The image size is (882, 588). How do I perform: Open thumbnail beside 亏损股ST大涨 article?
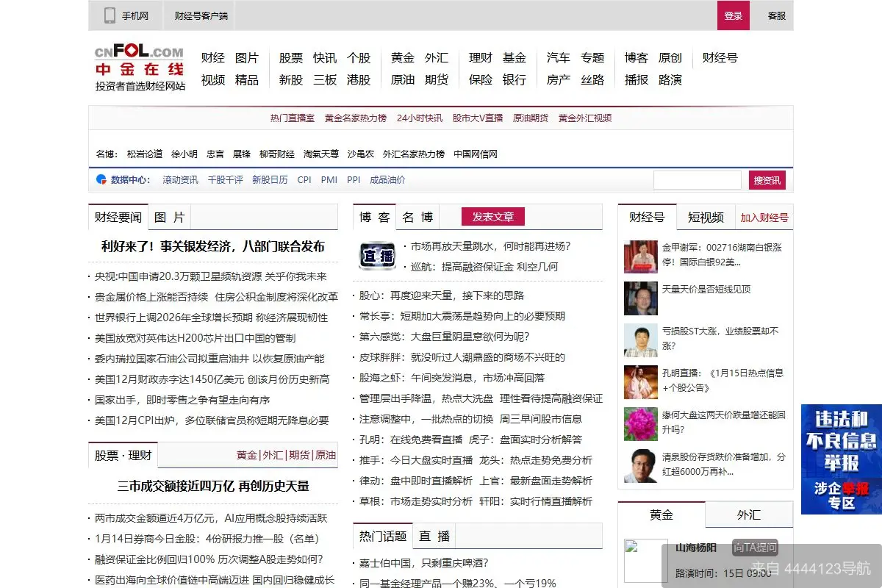click(640, 340)
